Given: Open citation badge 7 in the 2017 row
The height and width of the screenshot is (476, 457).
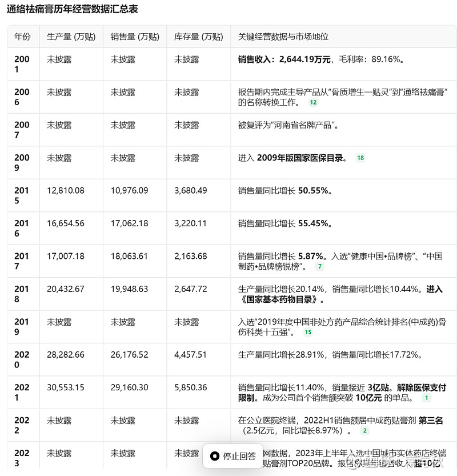Looking at the screenshot, I should pyautogui.click(x=320, y=266).
